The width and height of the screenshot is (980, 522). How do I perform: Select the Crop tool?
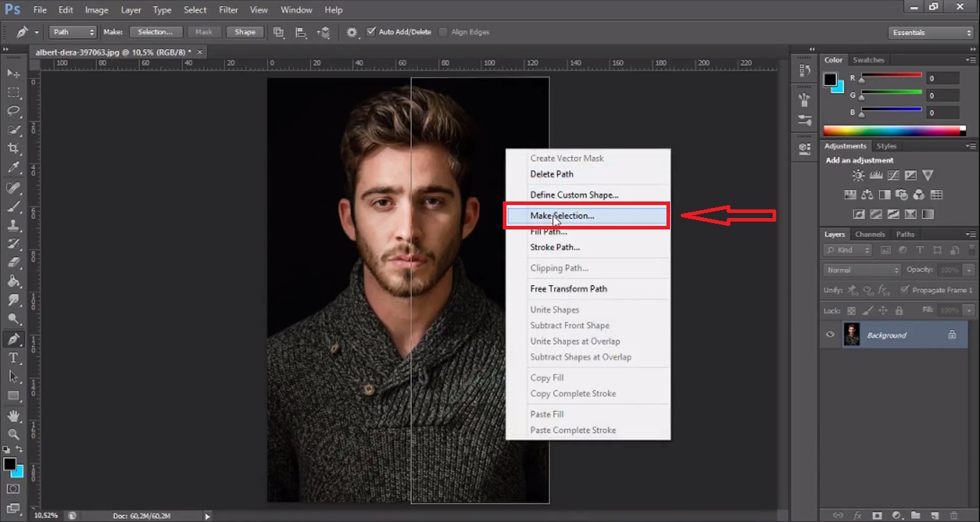pyautogui.click(x=14, y=148)
